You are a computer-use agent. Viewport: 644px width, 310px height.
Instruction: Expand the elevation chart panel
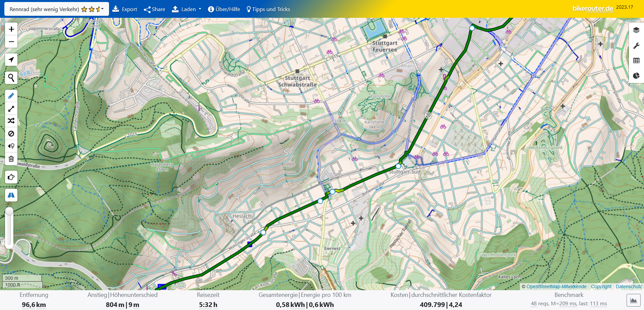pyautogui.click(x=633, y=300)
